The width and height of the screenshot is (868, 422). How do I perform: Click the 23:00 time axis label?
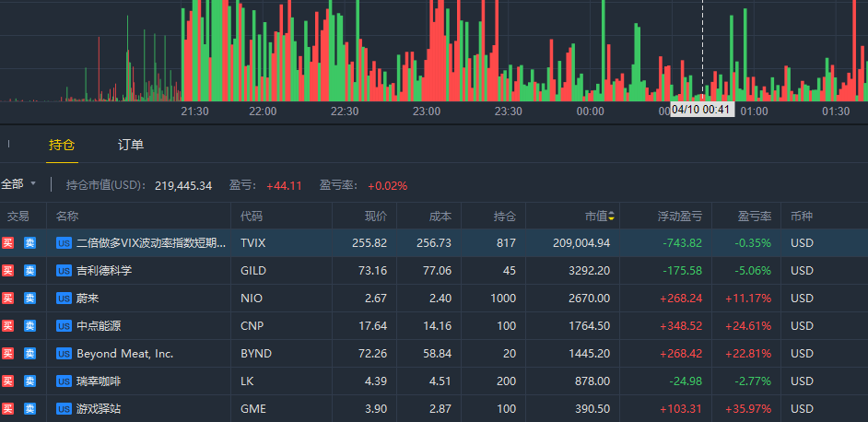click(x=427, y=111)
